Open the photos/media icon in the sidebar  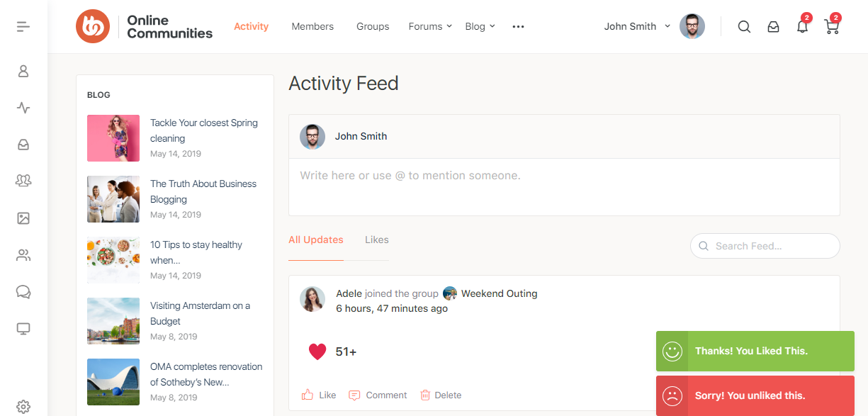pyautogui.click(x=23, y=218)
